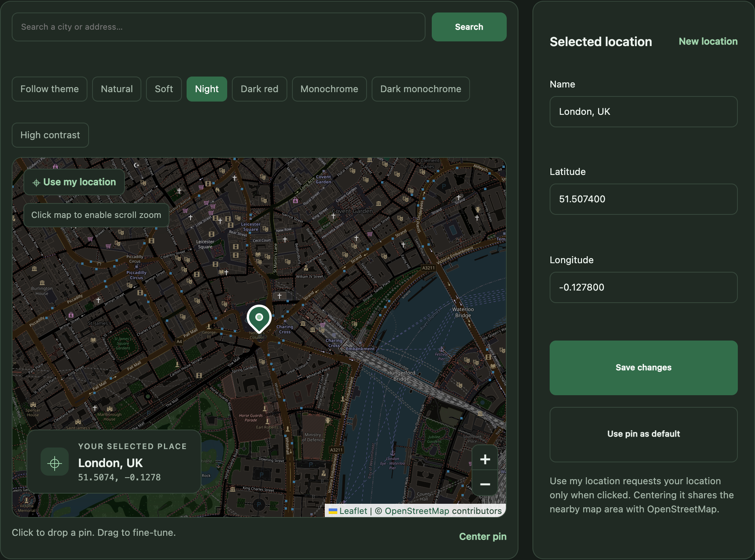The width and height of the screenshot is (755, 560).
Task: Click the green location pin marker
Action: point(259,319)
